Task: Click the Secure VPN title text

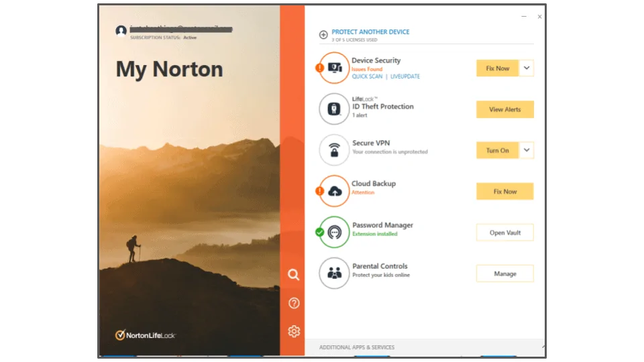Action: click(x=371, y=143)
